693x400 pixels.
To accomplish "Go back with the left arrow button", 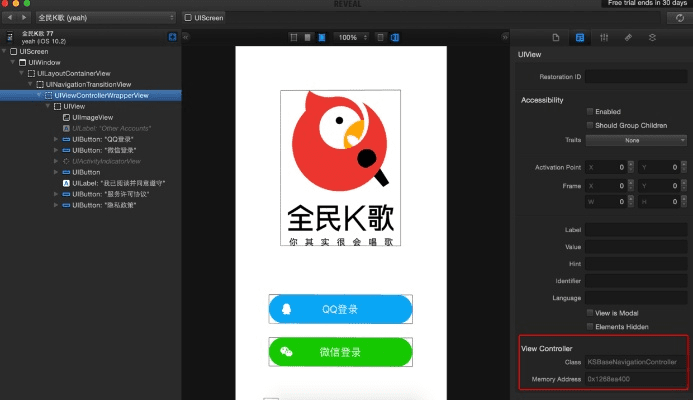I will pos(10,18).
